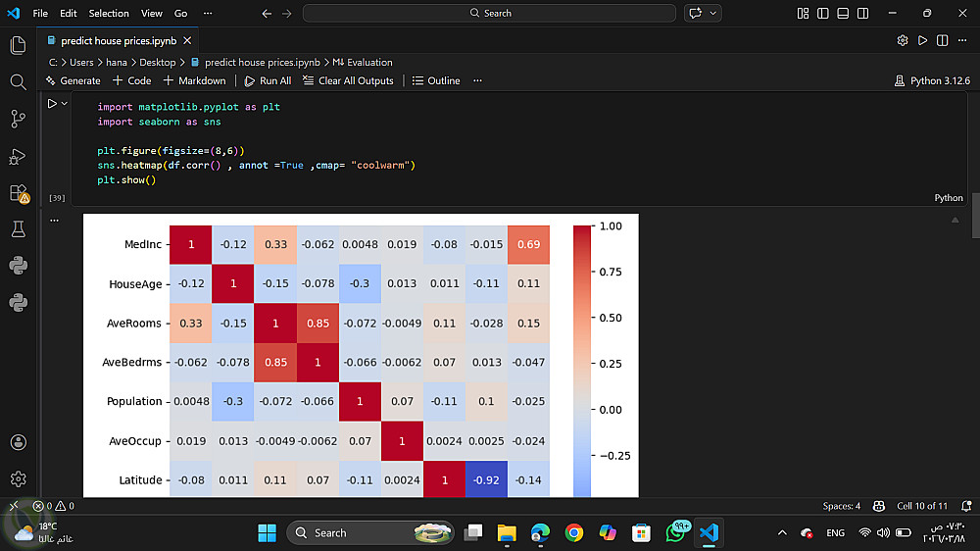Screen dimensions: 980x551
Task: Expand run options arrow beside cell
Action: point(65,104)
